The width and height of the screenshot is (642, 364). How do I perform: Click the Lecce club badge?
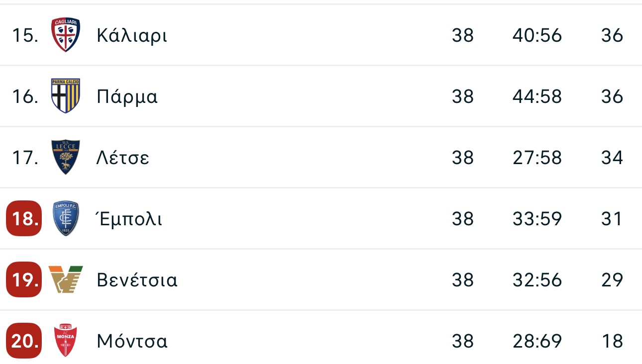[x=66, y=157]
